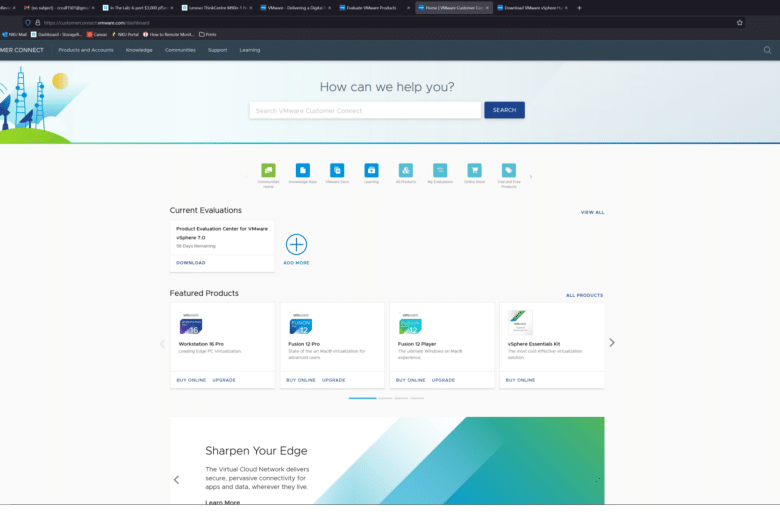Close the Home VMware Customer Connect tab
This screenshot has height=516, width=780.
487,8
